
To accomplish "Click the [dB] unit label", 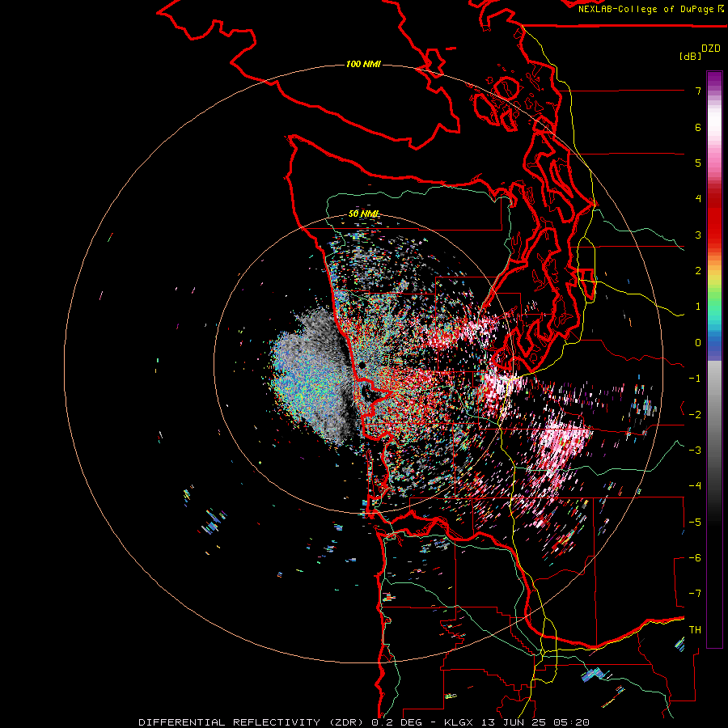I will point(690,56).
